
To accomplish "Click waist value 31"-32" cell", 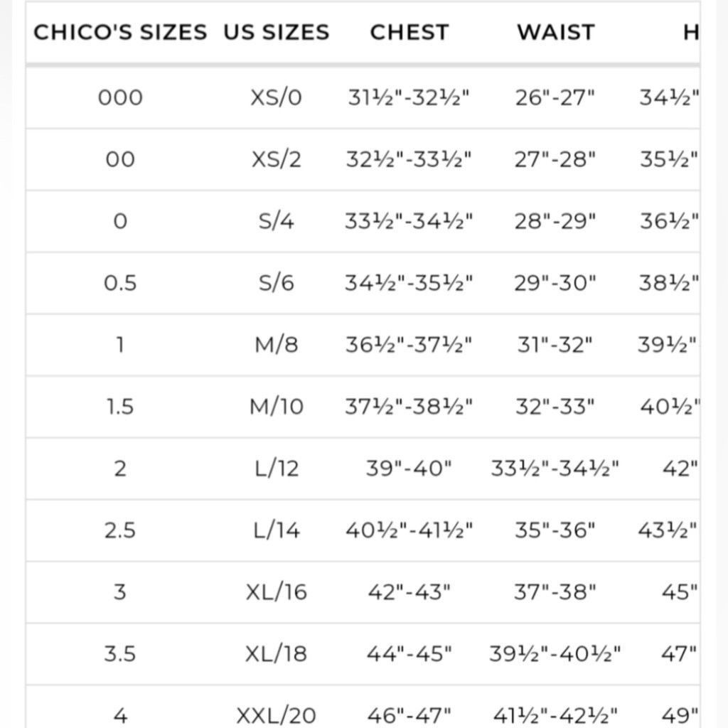I will pos(555,345).
